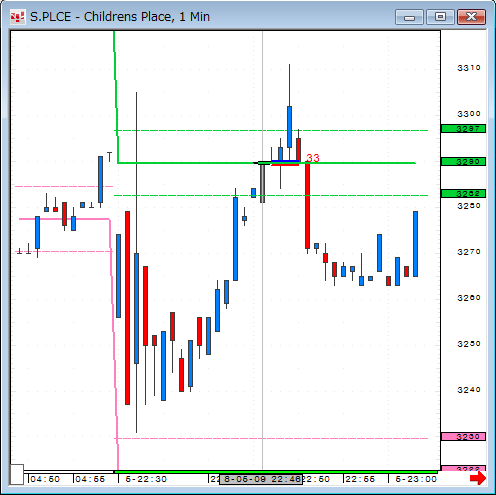
Task: Click the red 33 order label on chart
Action: pos(313,158)
